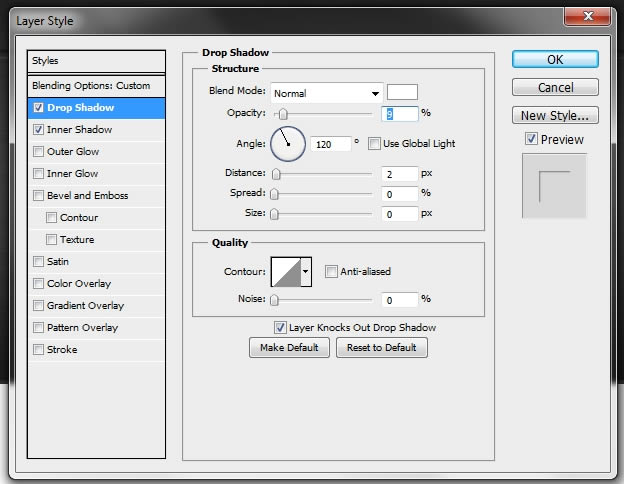Click the Noise value field

tap(400, 300)
